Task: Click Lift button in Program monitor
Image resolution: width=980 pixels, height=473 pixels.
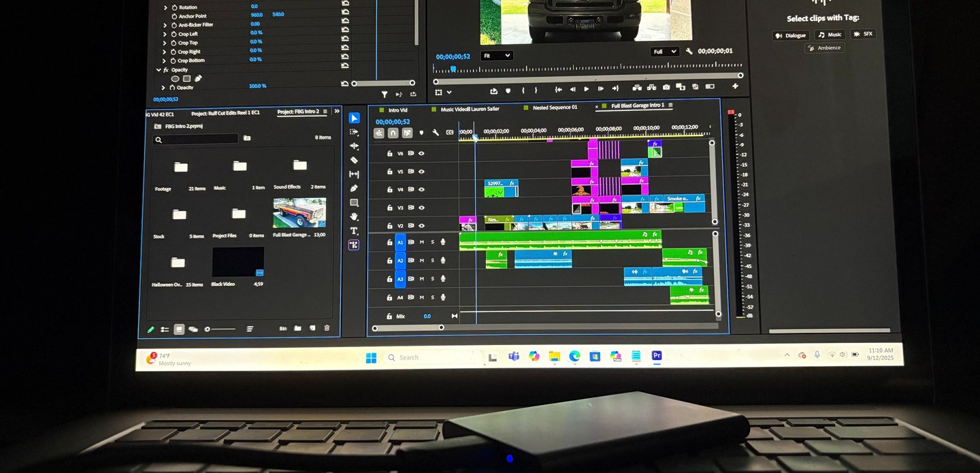Action: [x=637, y=87]
